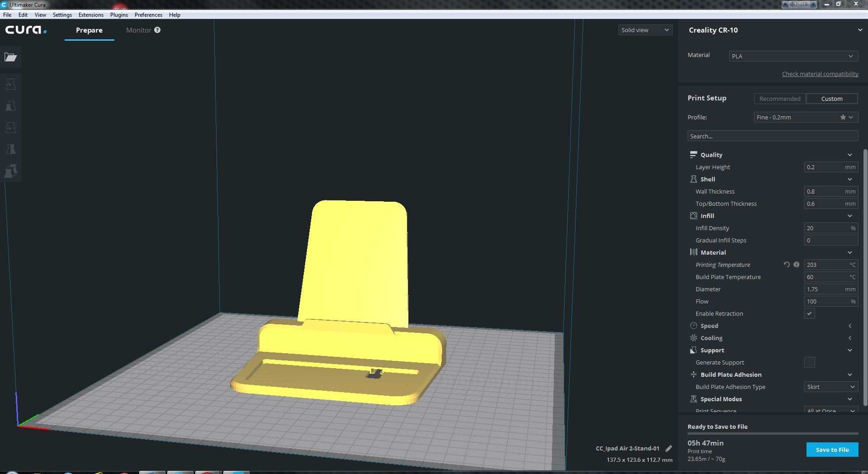Expand the Speed section chevron
868x474 pixels.
coord(850,326)
